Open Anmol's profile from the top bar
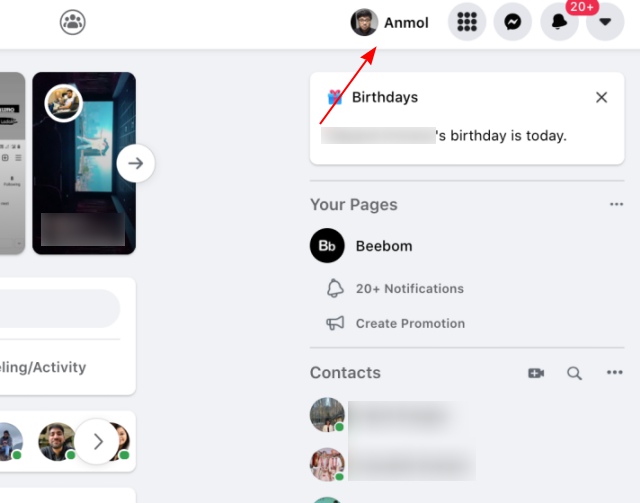The width and height of the screenshot is (640, 503). (390, 22)
